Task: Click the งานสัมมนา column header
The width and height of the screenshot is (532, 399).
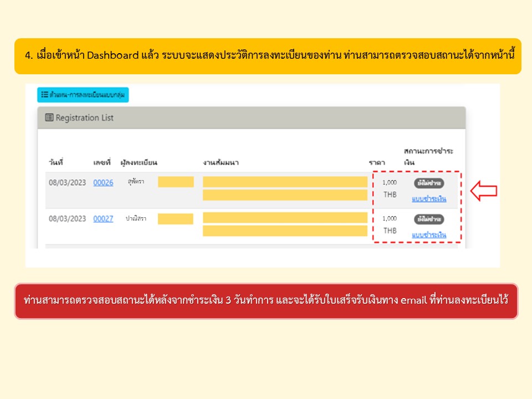Action: point(221,162)
